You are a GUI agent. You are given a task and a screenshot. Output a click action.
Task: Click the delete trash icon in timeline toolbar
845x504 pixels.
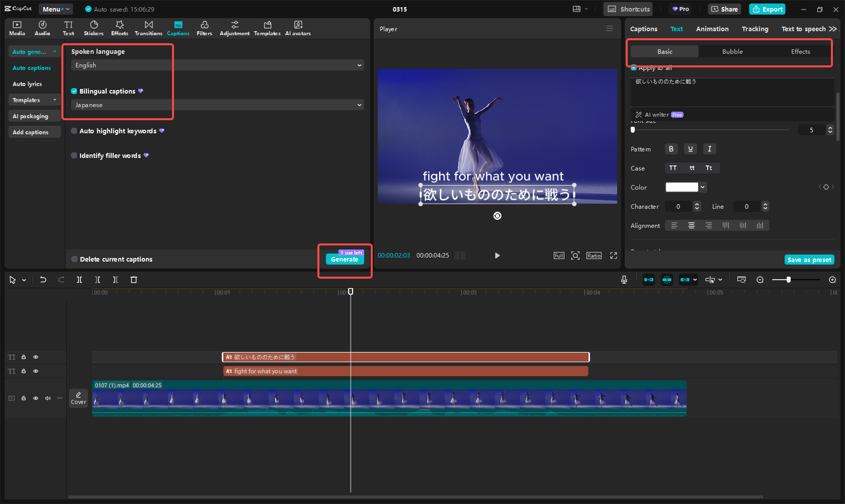(134, 280)
